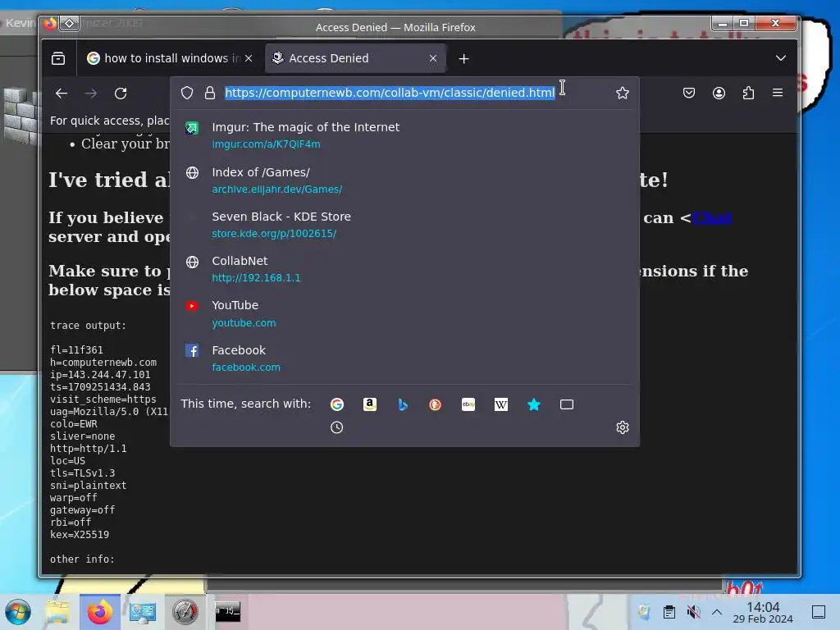Click Firefox taskbar button

[x=99, y=612]
